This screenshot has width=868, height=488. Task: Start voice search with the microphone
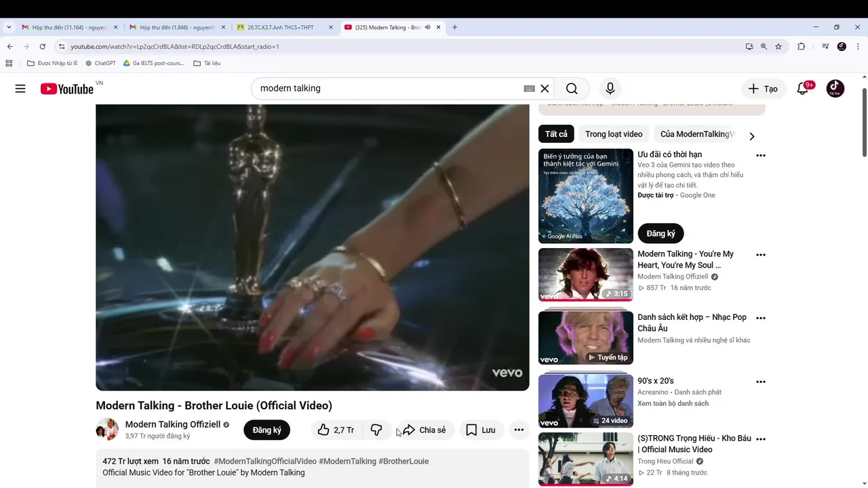coord(610,89)
